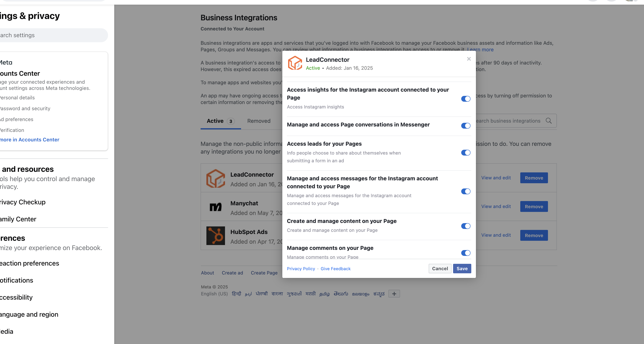The height and width of the screenshot is (344, 644).
Task: Click the search magnifier in business integrations
Action: click(x=549, y=121)
